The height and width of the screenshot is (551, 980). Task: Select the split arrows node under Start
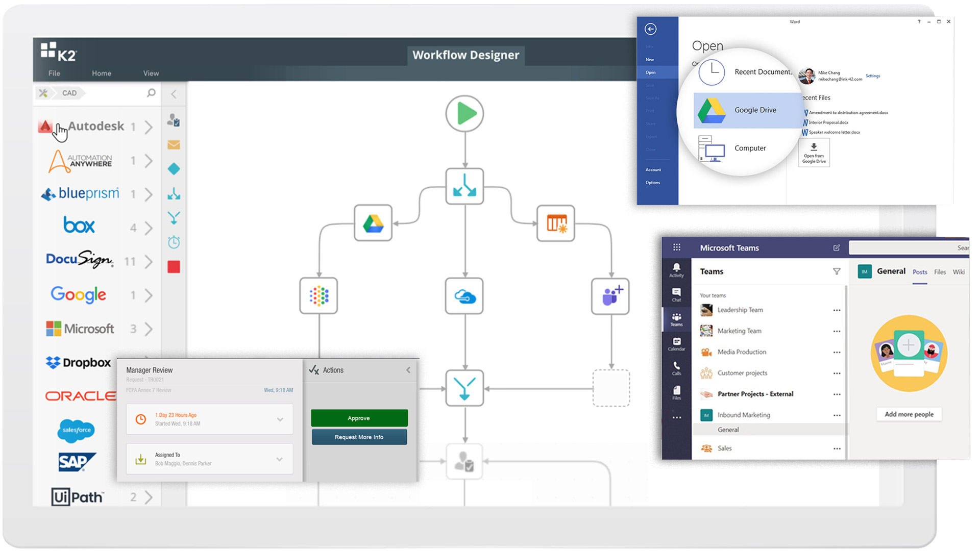coord(464,186)
